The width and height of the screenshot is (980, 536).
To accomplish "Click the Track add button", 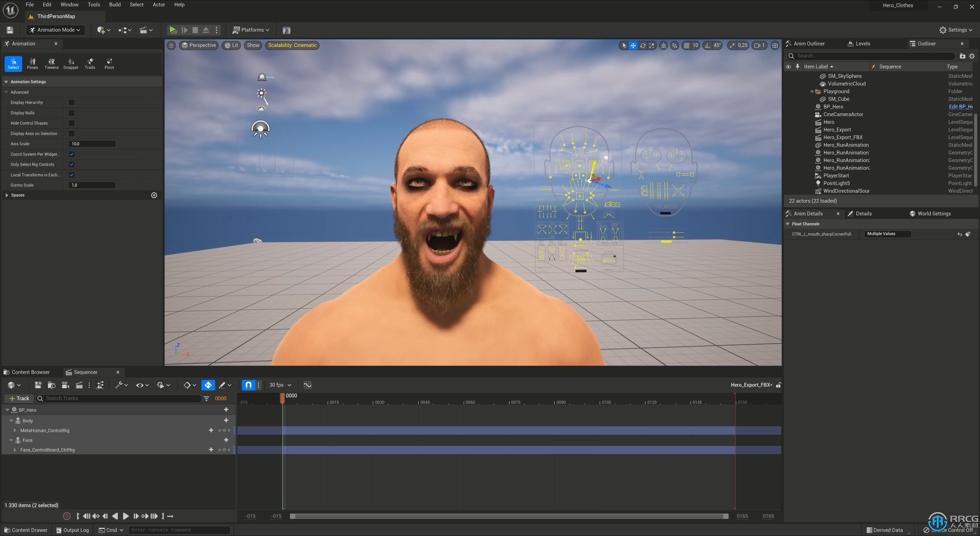I will [x=19, y=398].
